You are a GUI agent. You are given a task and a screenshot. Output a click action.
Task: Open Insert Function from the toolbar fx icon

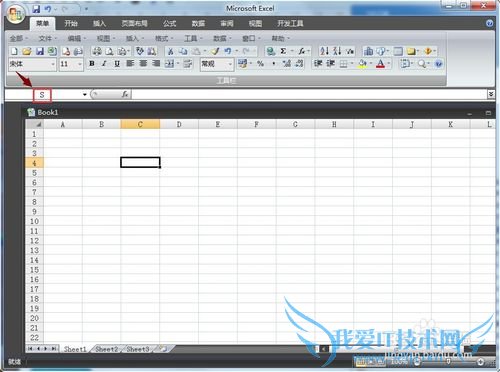302,51
